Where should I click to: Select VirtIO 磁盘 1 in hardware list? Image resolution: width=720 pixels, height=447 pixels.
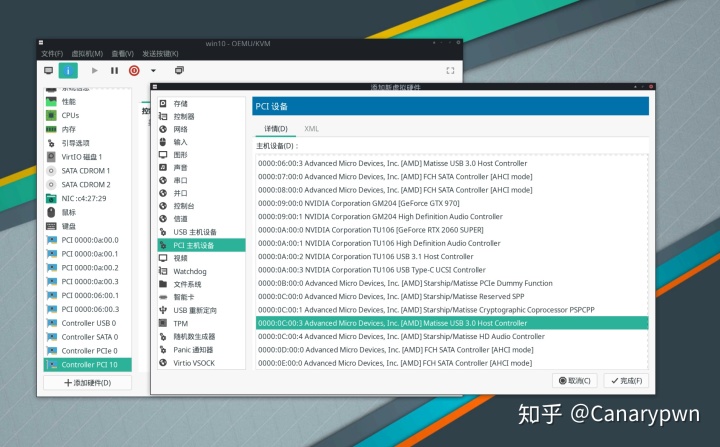87,157
